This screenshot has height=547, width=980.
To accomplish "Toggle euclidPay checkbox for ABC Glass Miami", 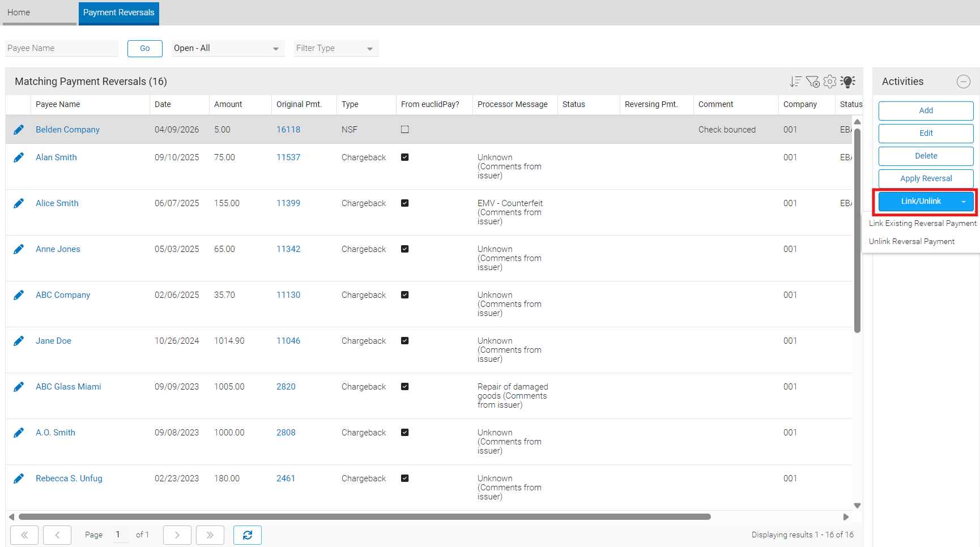I will point(405,387).
